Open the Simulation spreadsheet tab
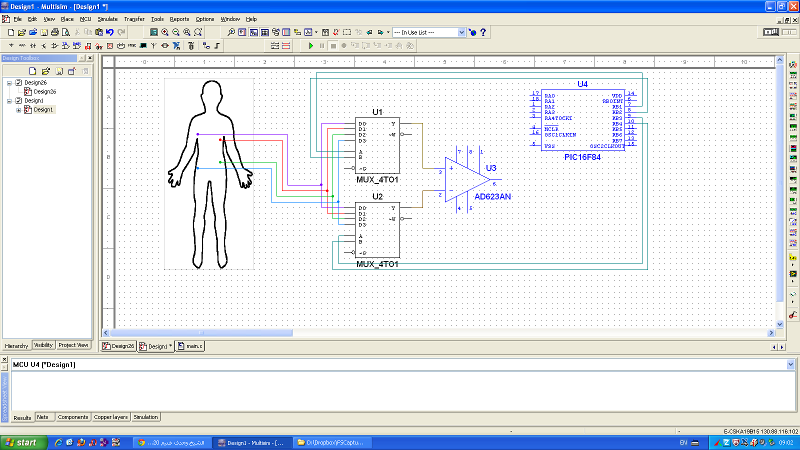 click(146, 417)
